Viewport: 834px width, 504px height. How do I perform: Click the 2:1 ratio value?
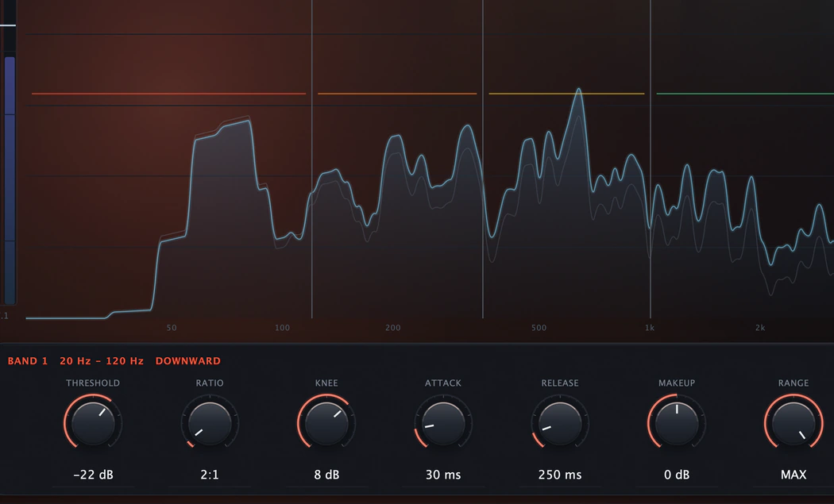pyautogui.click(x=210, y=475)
